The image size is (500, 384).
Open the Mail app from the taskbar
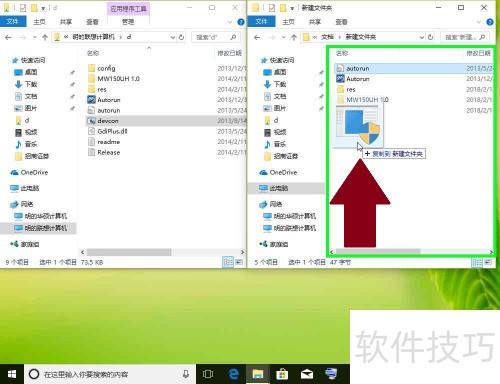[x=307, y=374]
